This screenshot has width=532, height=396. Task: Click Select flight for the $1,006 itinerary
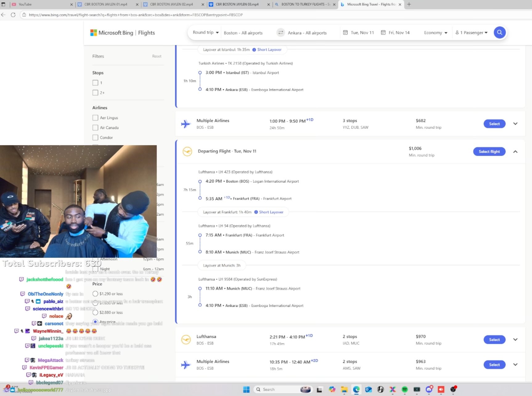pyautogui.click(x=489, y=151)
